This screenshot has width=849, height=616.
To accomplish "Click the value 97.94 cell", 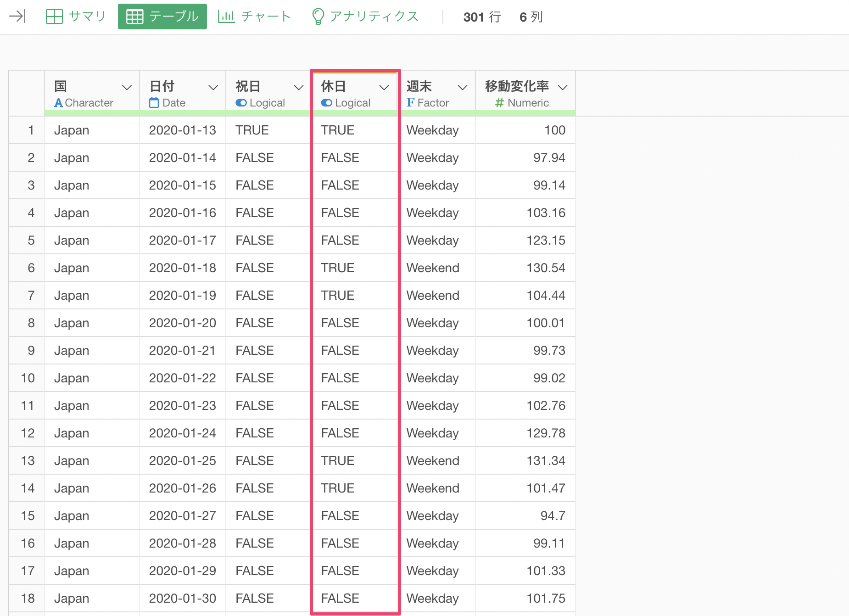I will coord(525,158).
